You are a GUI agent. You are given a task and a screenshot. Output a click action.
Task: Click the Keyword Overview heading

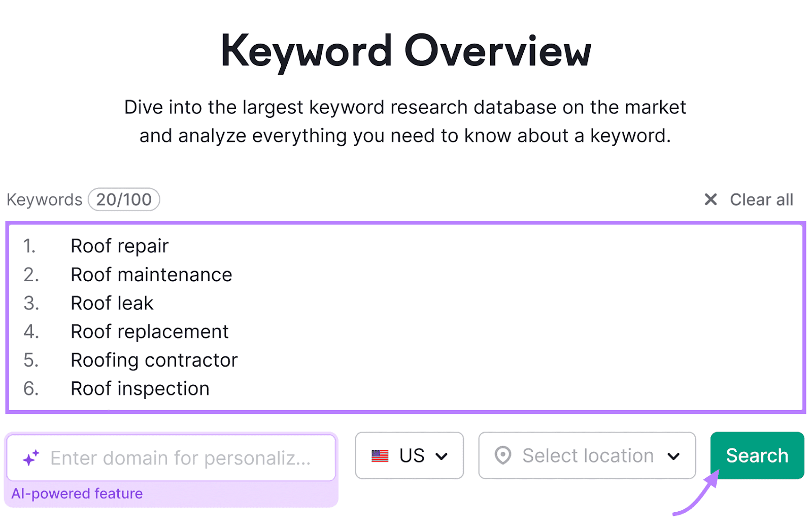406,50
